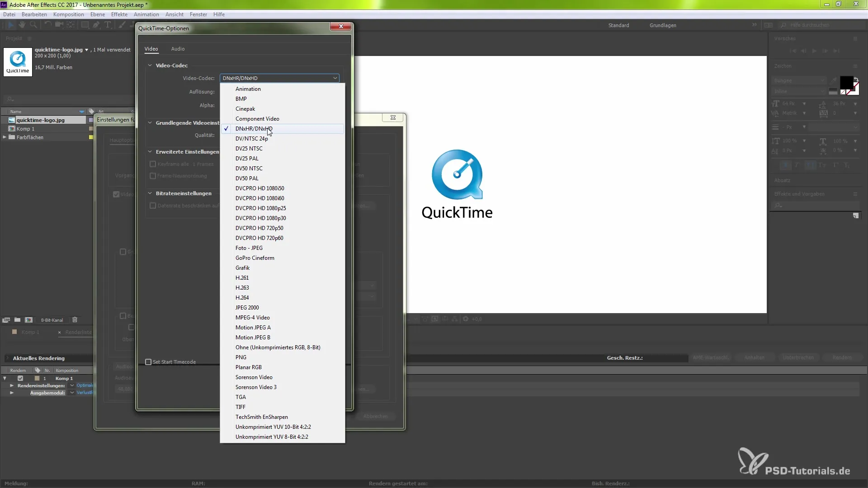
Task: Click the 8-Bit-Kanal depth button
Action: pos(52,320)
